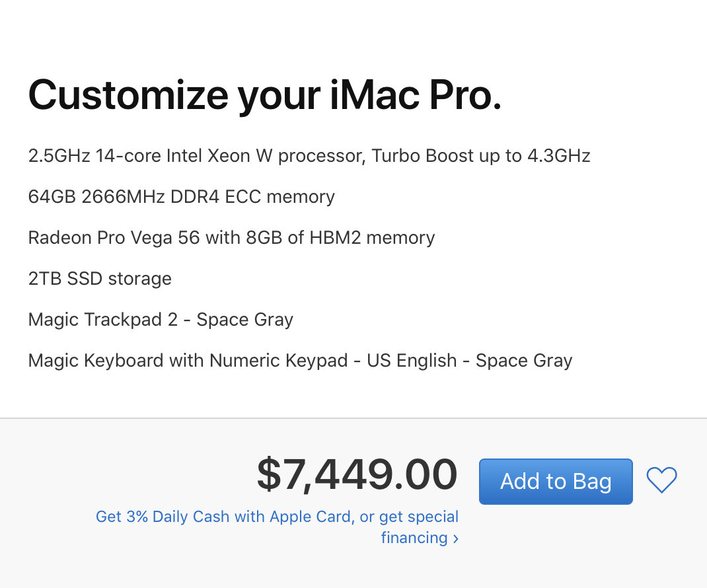Click the US English text in keyboard line
707x588 pixels.
[x=412, y=361]
